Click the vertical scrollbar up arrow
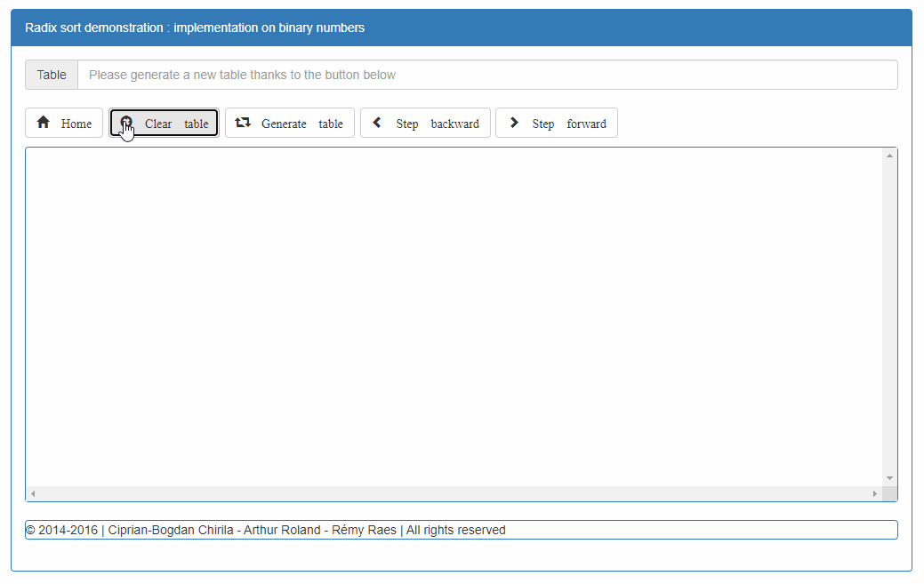The width and height of the screenshot is (924, 584). click(x=889, y=156)
